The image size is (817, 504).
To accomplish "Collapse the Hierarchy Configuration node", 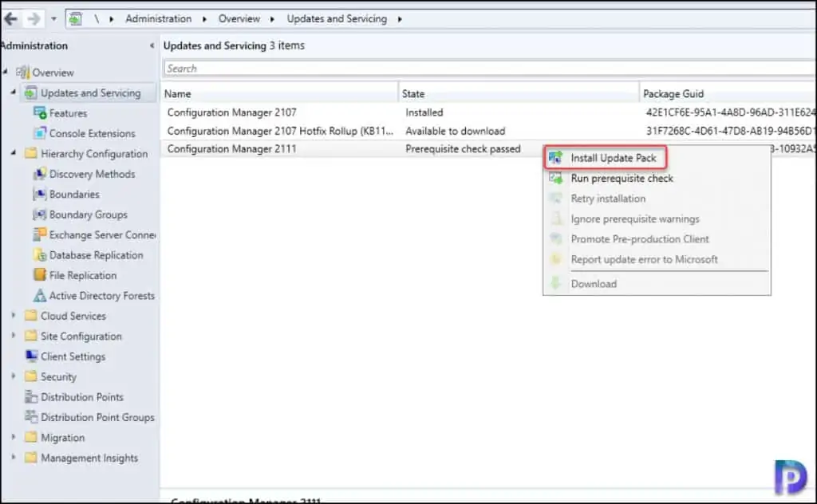I will click(x=14, y=153).
